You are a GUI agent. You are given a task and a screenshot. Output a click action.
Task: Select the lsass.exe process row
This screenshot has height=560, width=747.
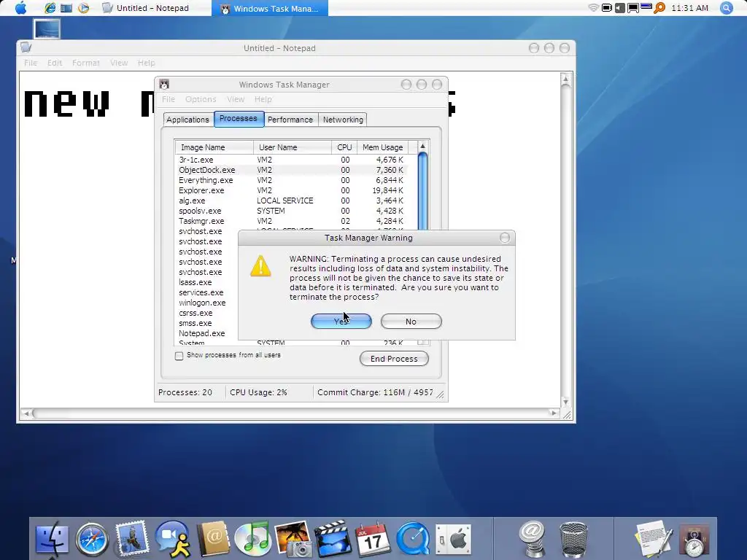pyautogui.click(x=207, y=282)
